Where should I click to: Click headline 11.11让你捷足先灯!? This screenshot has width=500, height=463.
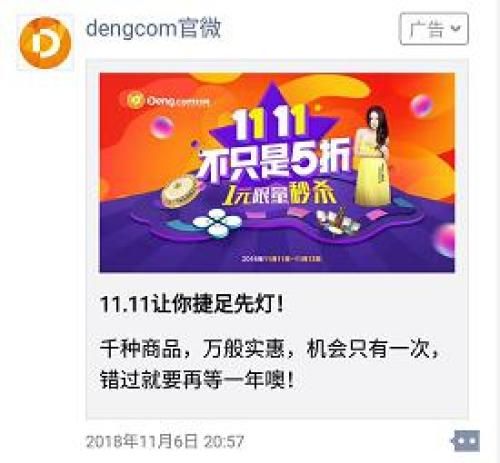tap(192, 303)
